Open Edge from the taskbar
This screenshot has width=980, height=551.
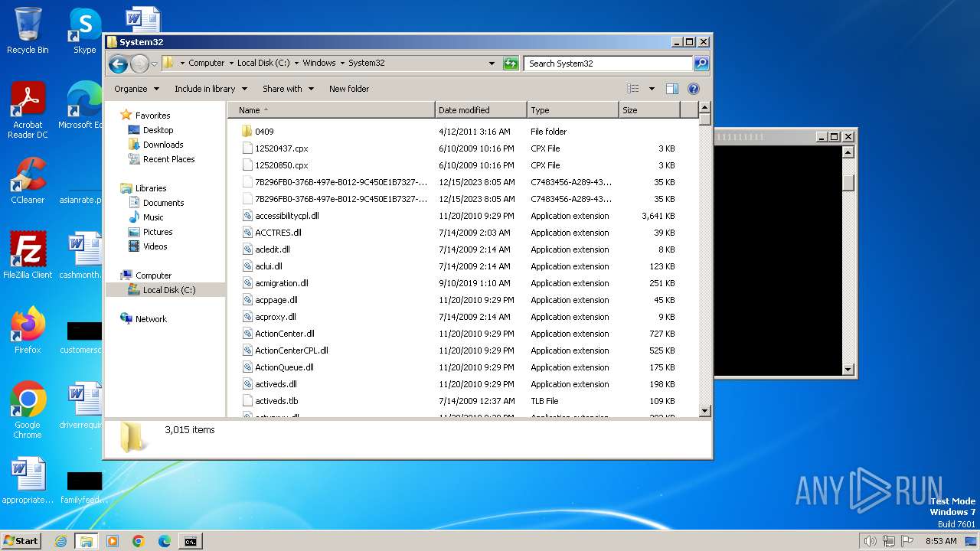pyautogui.click(x=164, y=541)
